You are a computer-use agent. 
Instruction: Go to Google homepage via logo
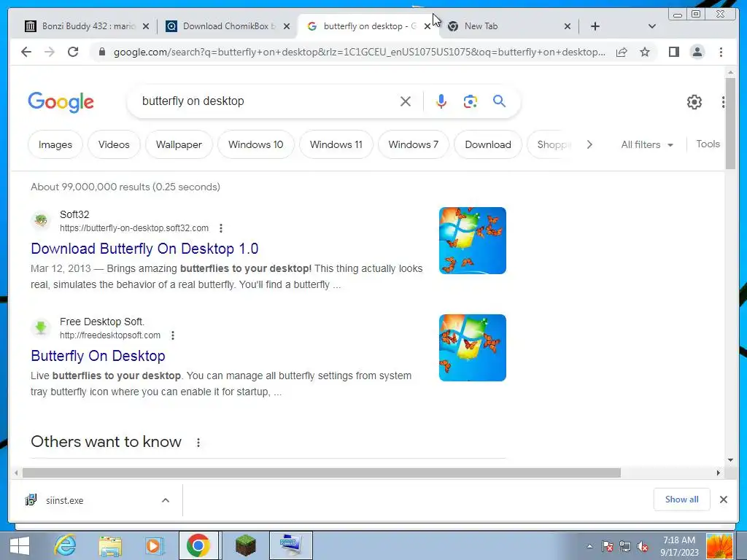[x=61, y=102]
